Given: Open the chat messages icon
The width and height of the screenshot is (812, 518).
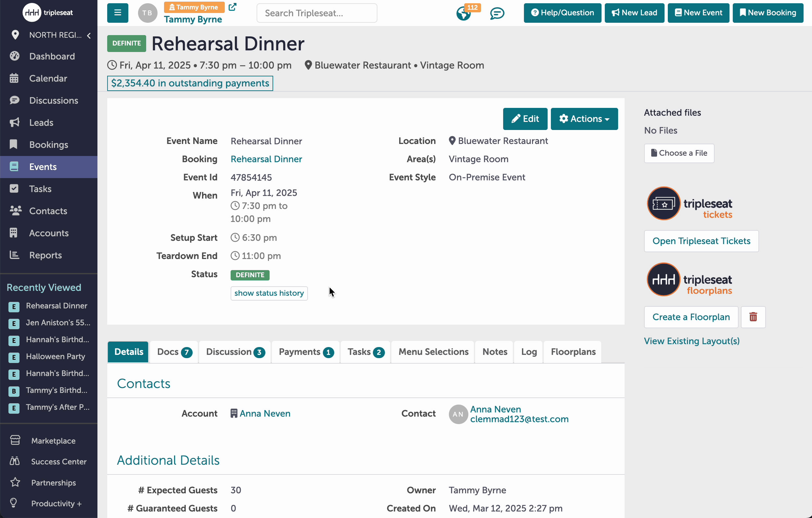Looking at the screenshot, I should (x=497, y=14).
